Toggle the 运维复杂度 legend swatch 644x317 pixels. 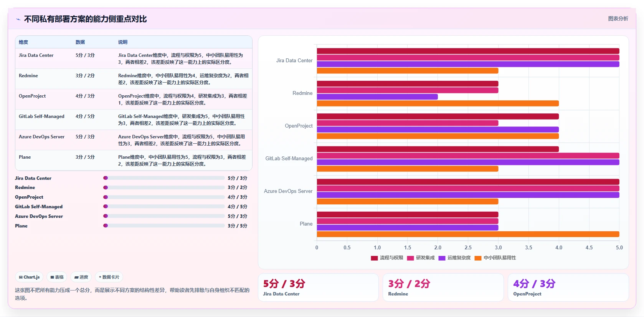442,258
